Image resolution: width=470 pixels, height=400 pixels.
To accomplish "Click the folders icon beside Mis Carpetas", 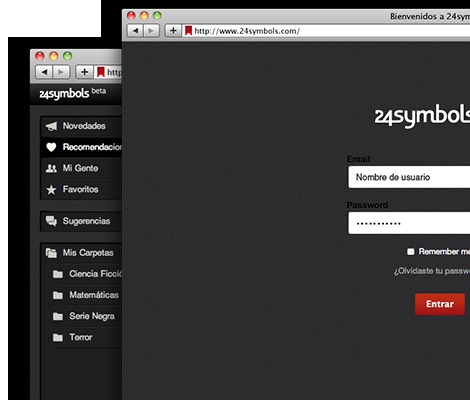I will 51,253.
